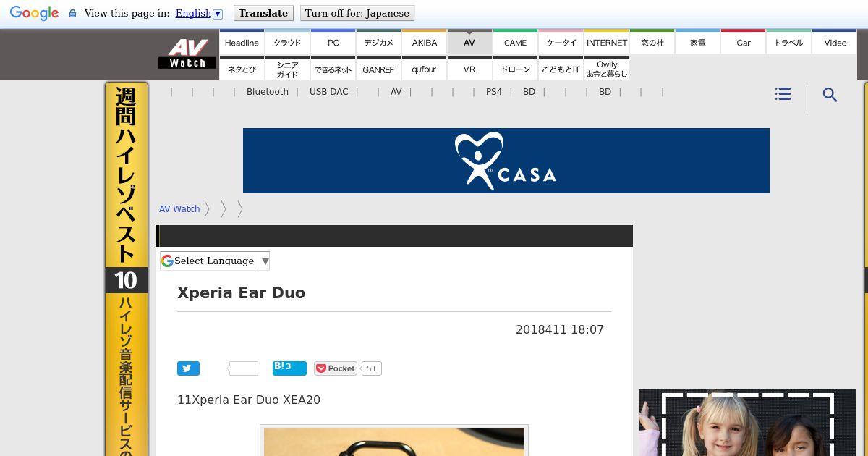Image resolution: width=868 pixels, height=456 pixels.
Task: Open the Video tab
Action: pos(835,42)
